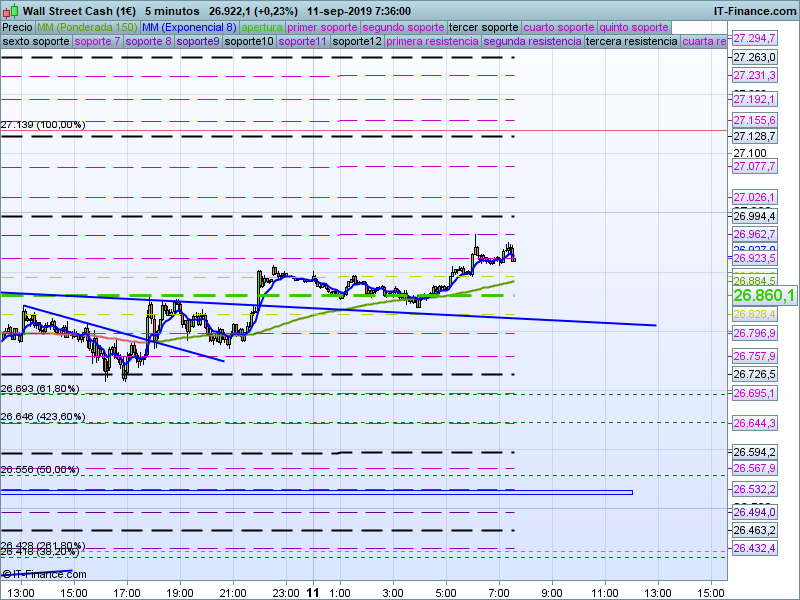Screen dimensions: 800x600
Task: Open the cuarto soporte legend entry
Action: click(559, 28)
